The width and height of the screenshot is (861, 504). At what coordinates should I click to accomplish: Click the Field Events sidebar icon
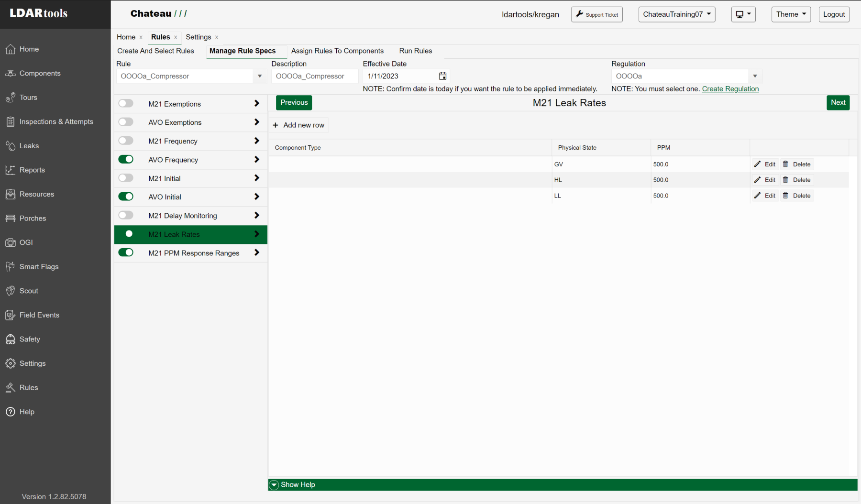(11, 315)
